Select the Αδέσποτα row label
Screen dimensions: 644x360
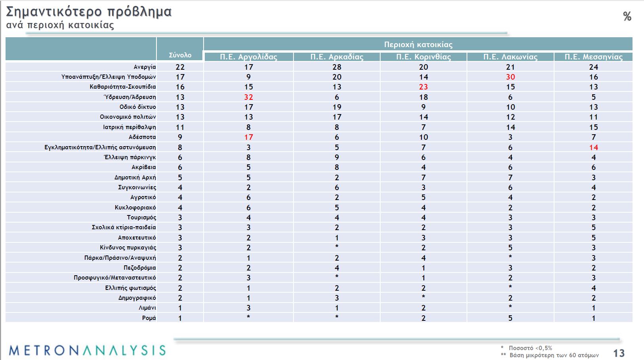(x=142, y=137)
